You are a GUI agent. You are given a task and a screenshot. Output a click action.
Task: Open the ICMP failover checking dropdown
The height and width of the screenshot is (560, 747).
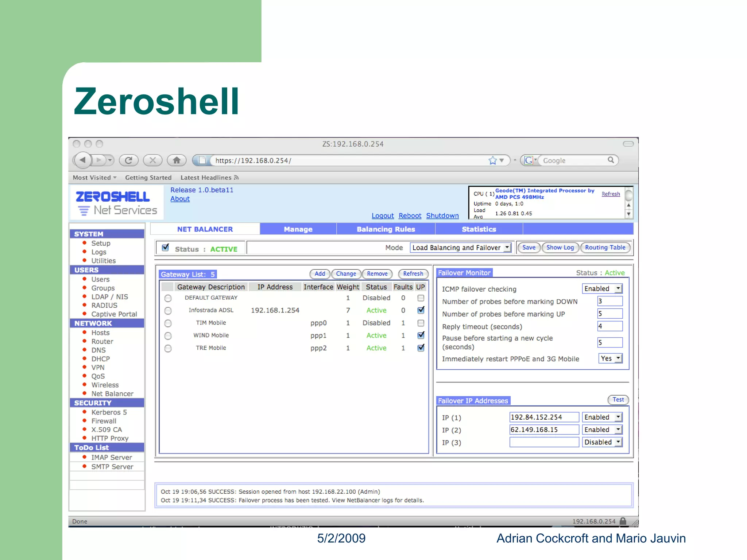point(602,288)
